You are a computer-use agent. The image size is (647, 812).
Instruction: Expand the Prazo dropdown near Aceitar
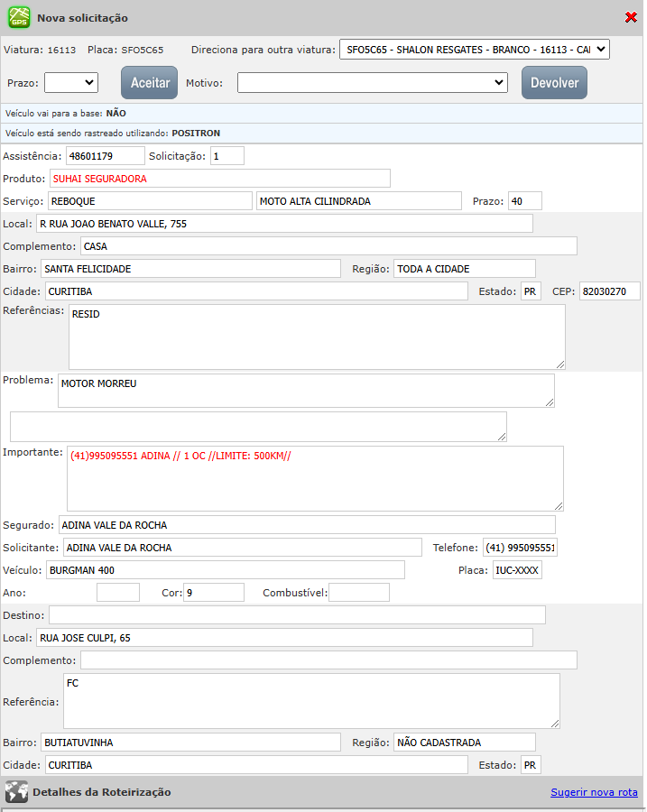point(71,82)
